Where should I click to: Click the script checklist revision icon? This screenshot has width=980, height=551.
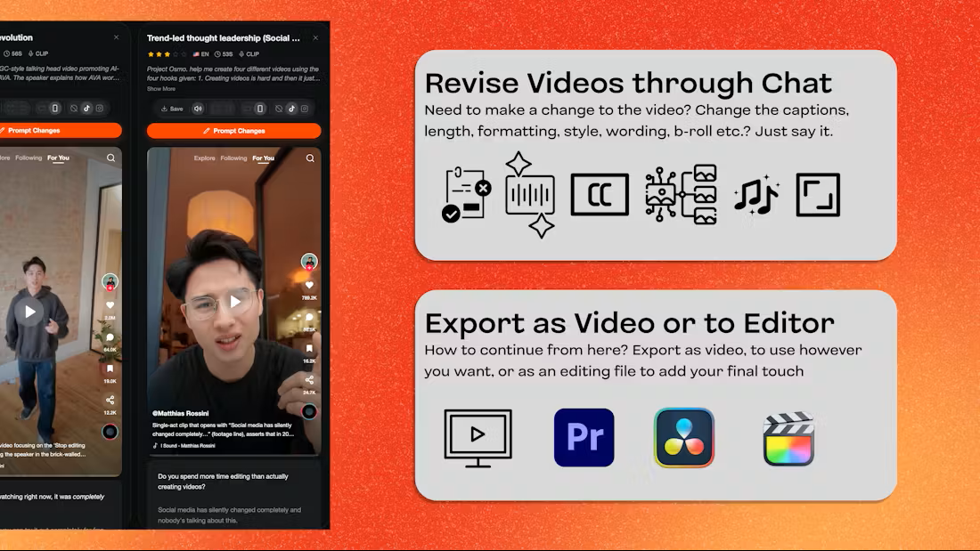click(466, 194)
